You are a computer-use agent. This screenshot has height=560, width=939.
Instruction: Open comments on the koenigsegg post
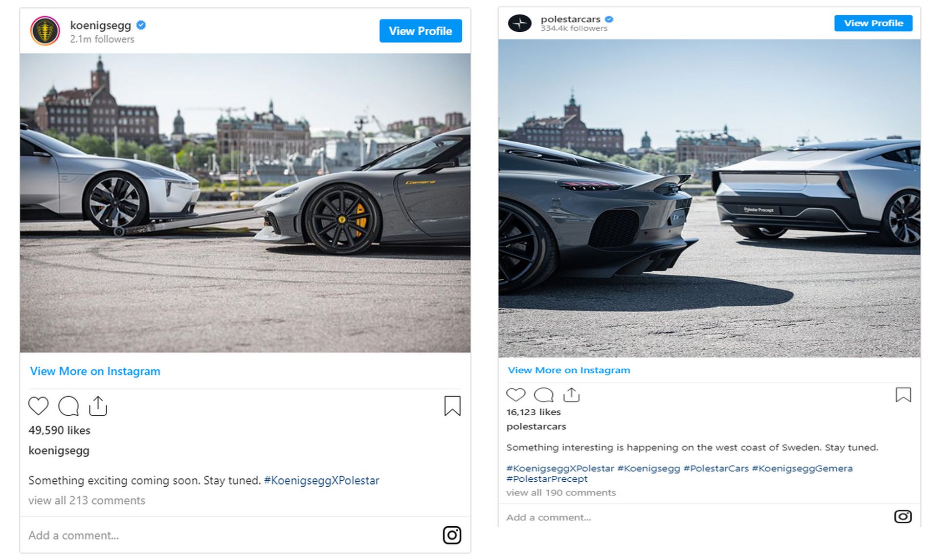tap(68, 406)
